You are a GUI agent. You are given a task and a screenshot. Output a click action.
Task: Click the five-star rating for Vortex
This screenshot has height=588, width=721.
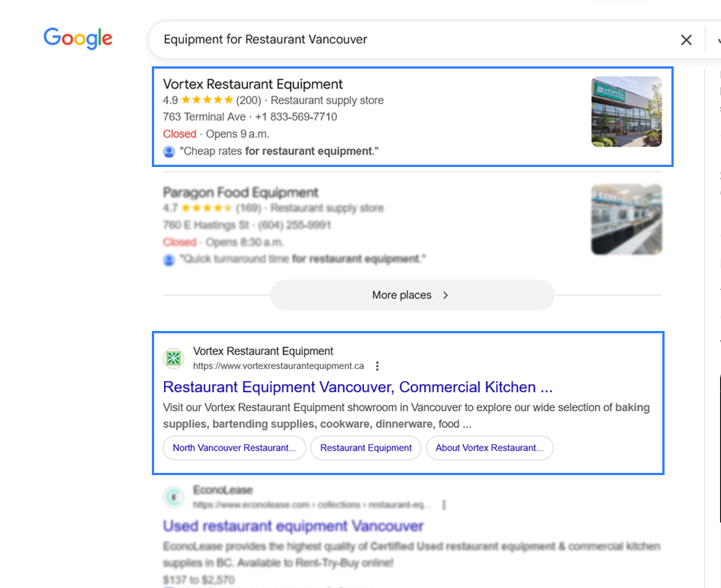click(x=207, y=101)
